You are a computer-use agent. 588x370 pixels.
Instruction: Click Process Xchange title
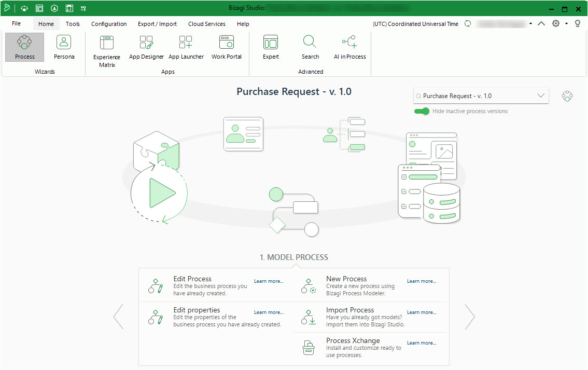pos(353,340)
